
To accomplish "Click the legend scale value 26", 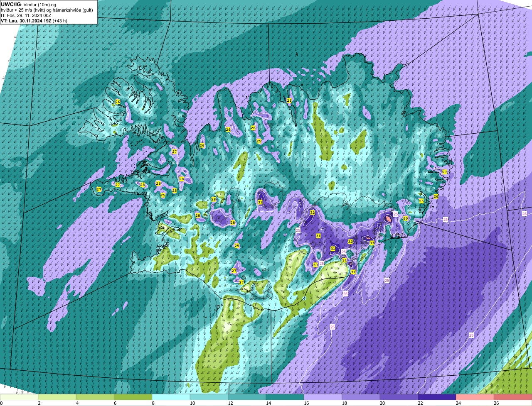I will pyautogui.click(x=496, y=403).
